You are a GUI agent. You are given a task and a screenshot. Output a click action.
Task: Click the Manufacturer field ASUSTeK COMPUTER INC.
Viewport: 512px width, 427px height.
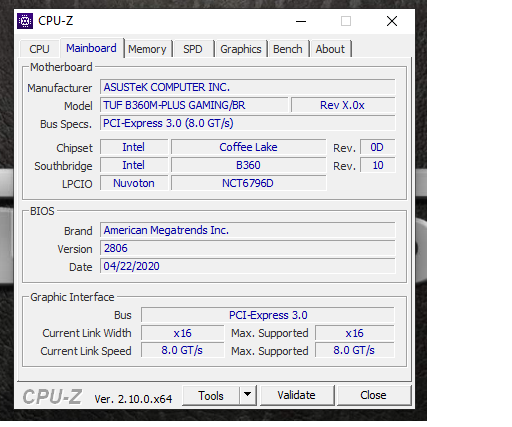click(x=248, y=87)
